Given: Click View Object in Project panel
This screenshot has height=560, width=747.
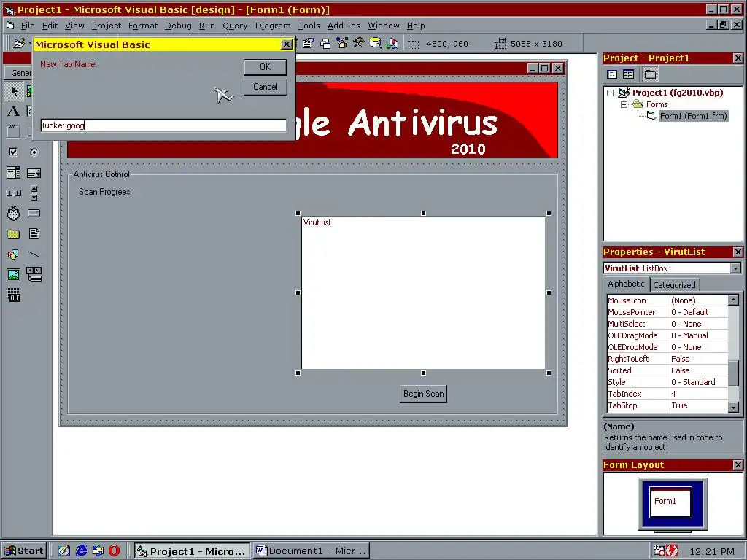Looking at the screenshot, I should pyautogui.click(x=628, y=74).
